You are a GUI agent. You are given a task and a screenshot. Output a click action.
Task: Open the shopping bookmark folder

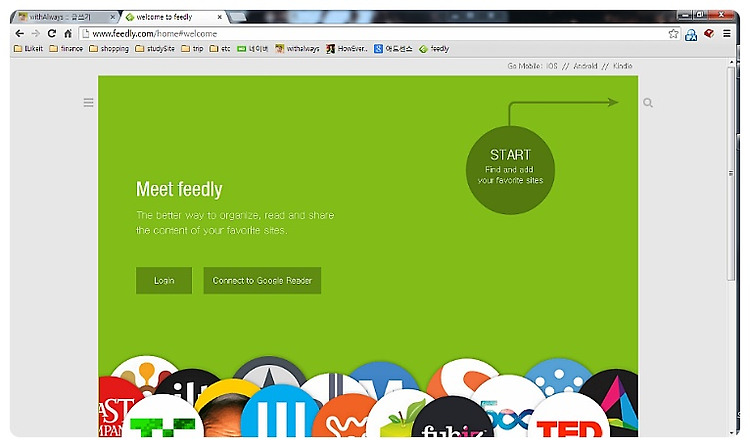(109, 49)
